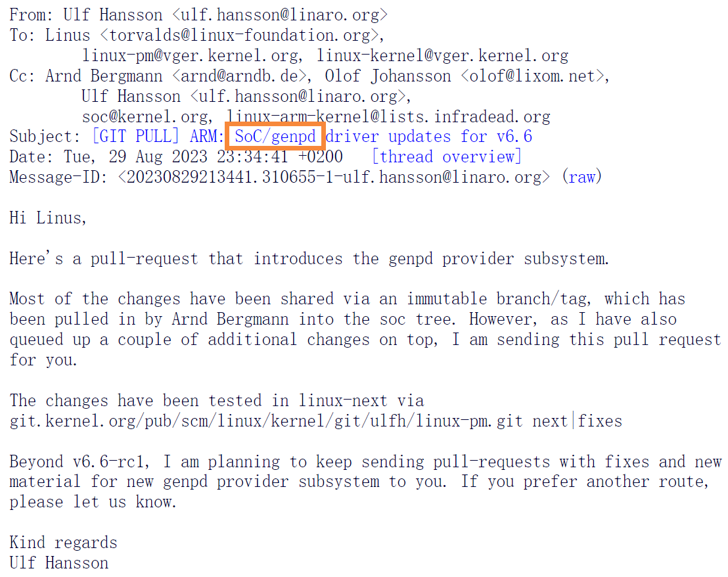
Task: Click the v6.6 text in subject link
Action: 514,137
